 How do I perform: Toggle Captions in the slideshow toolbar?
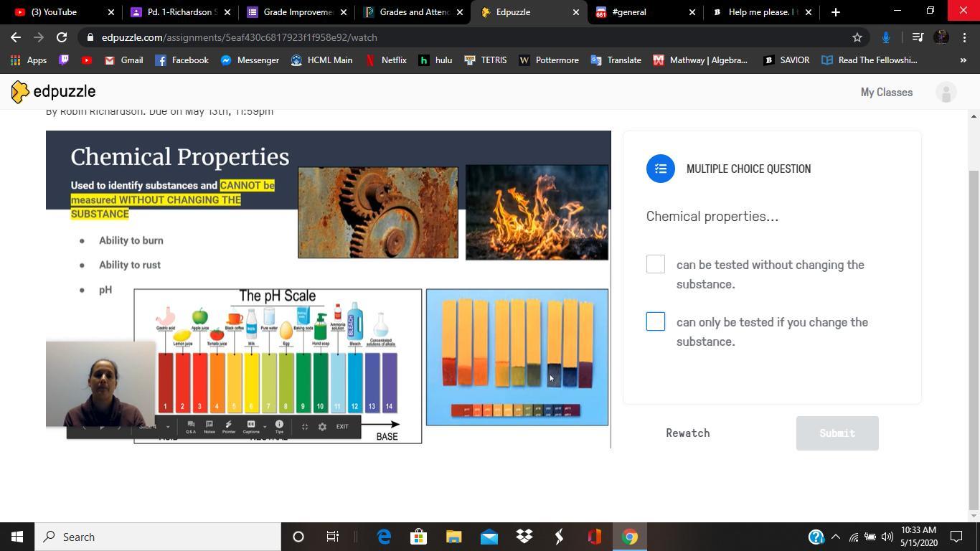coord(250,427)
